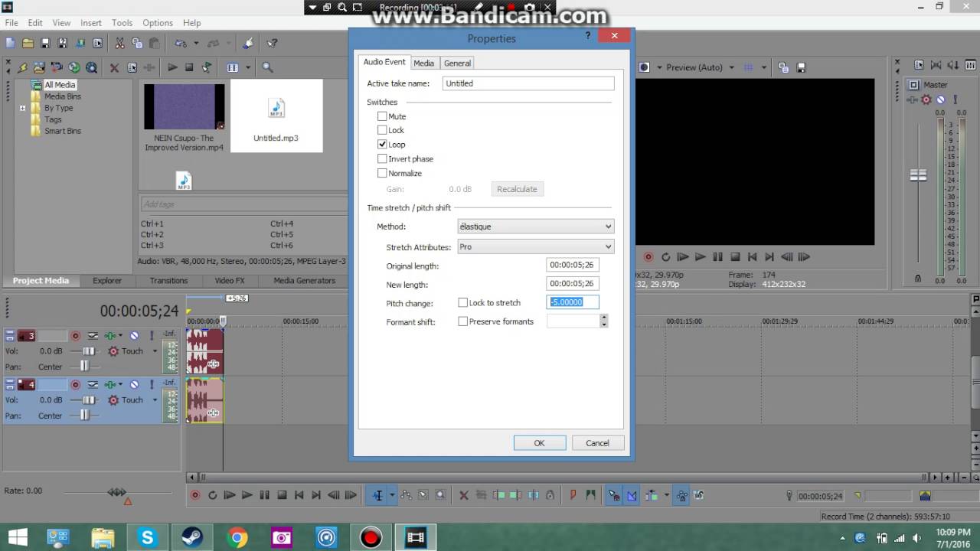Click the Insert Marker orange flag icon

573,495
